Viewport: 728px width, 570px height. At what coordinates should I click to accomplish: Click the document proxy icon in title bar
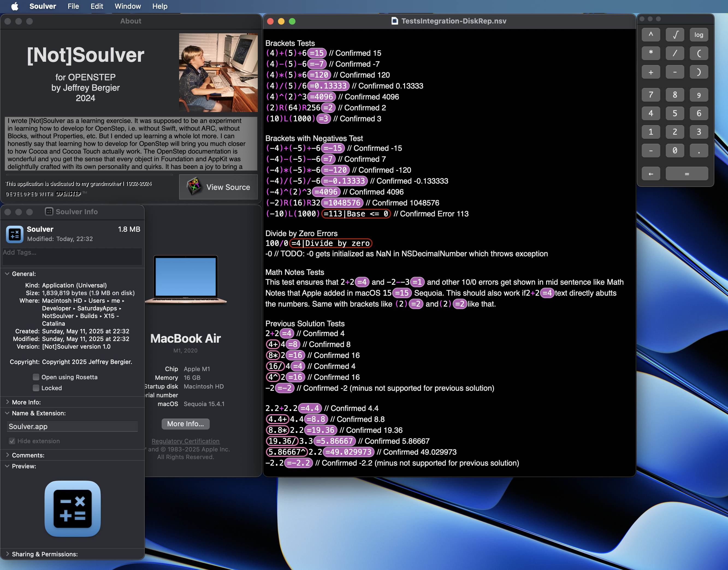395,21
